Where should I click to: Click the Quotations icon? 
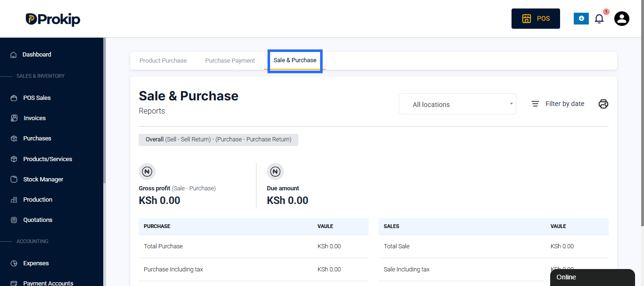(14, 220)
